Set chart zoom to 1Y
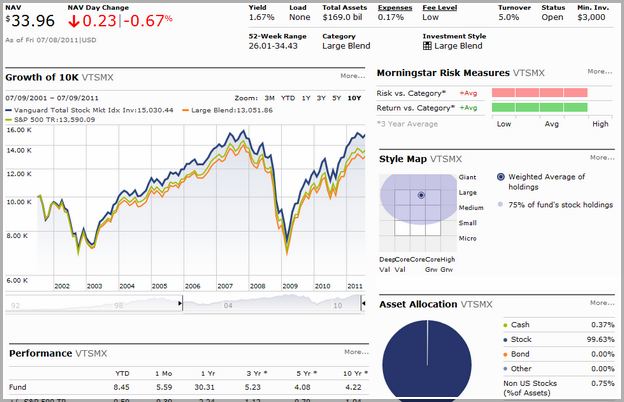The height and width of the screenshot is (402, 624). (x=306, y=98)
